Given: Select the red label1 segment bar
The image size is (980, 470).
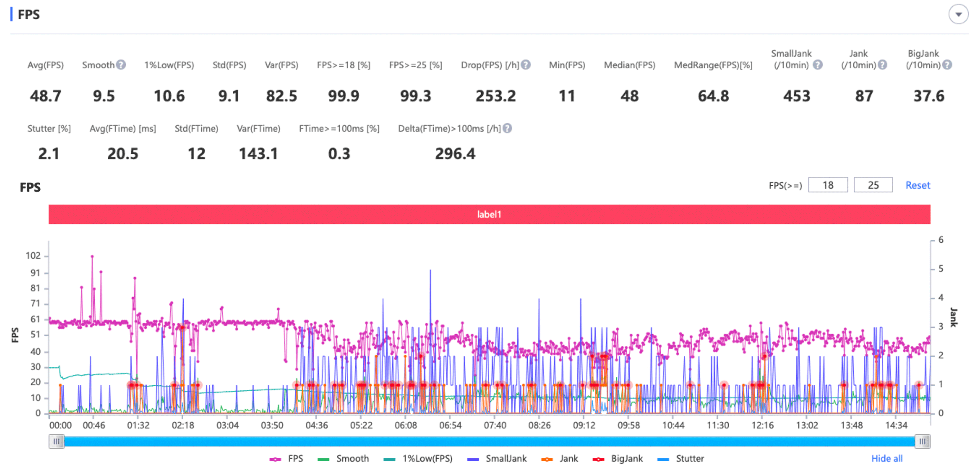Looking at the screenshot, I should pos(489,215).
